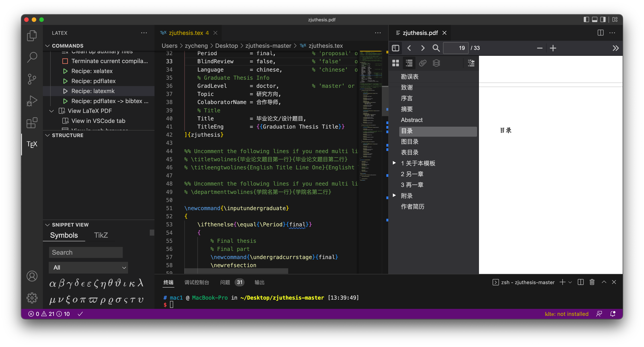Select the Search icon in activity bar
Screen dimensions: 644x347
click(x=32, y=57)
